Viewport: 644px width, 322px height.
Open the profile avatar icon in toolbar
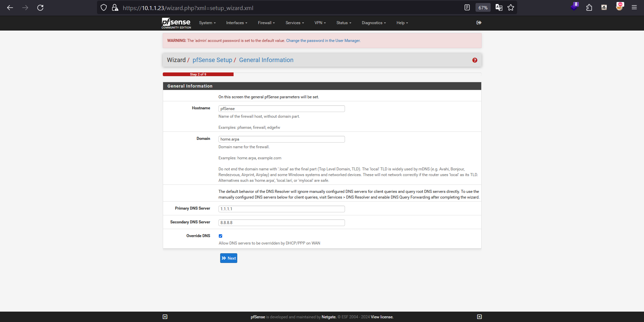[x=620, y=7]
